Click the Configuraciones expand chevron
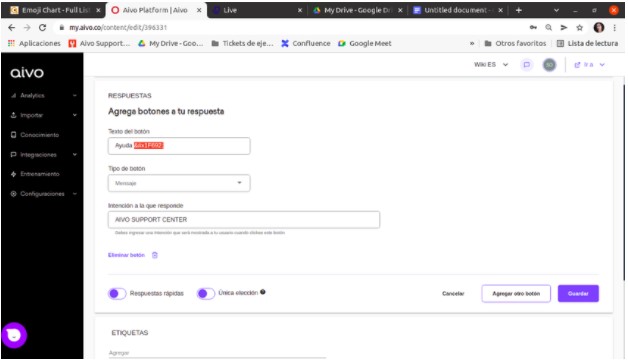Viewport: 628px width, 361px height. pyautogui.click(x=74, y=194)
